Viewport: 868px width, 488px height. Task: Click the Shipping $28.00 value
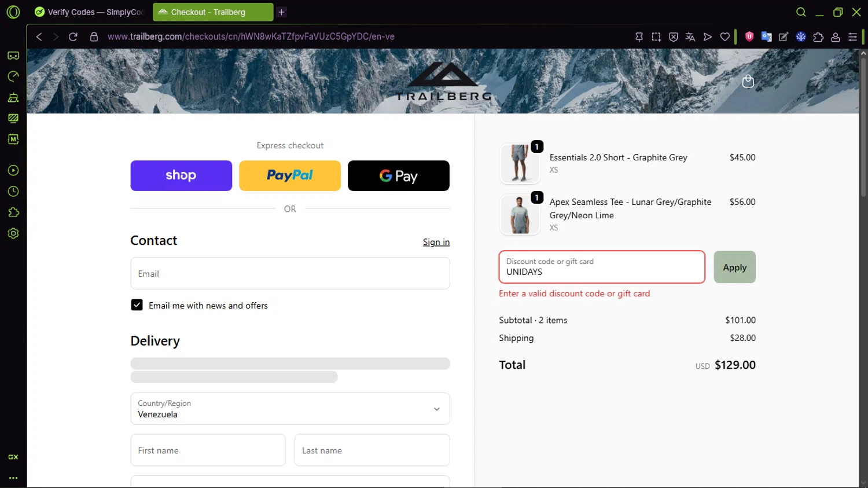(743, 338)
